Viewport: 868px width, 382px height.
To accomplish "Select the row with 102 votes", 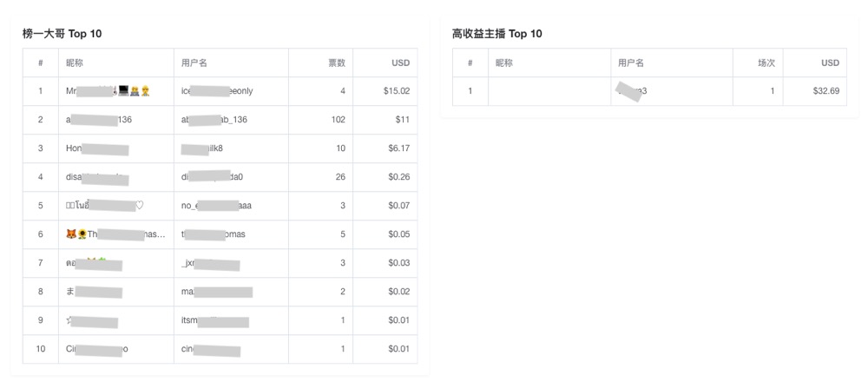I will pos(220,120).
